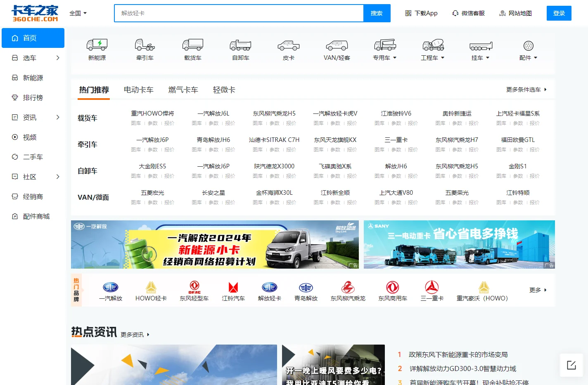Open the 皮卡 pickup icon
This screenshot has width=588, height=385.
tap(289, 45)
